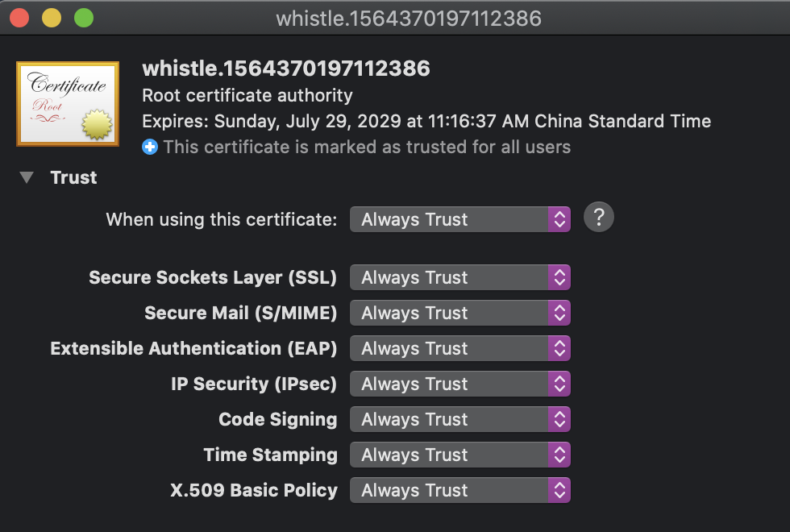Open 'When using this certificate' dropdown

tap(459, 219)
